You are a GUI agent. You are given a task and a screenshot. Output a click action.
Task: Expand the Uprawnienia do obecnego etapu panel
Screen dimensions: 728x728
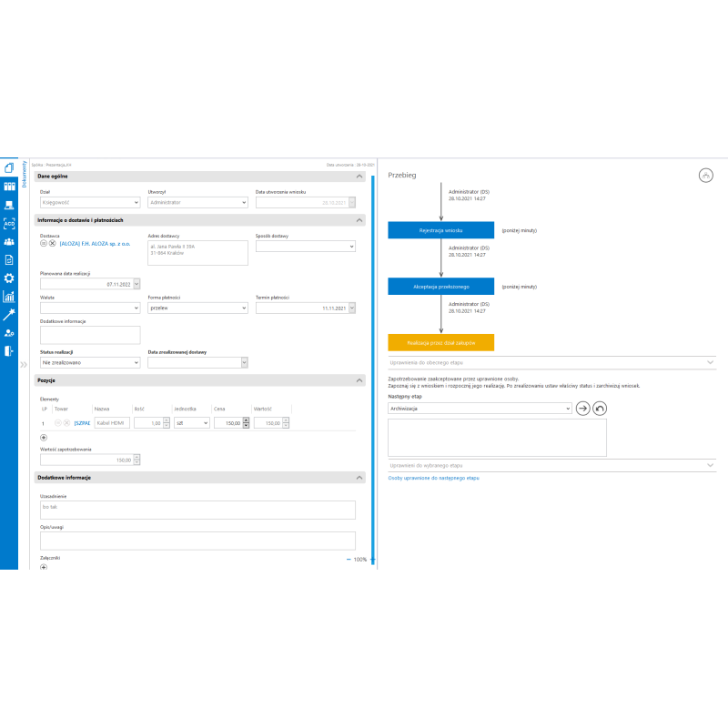tap(710, 362)
